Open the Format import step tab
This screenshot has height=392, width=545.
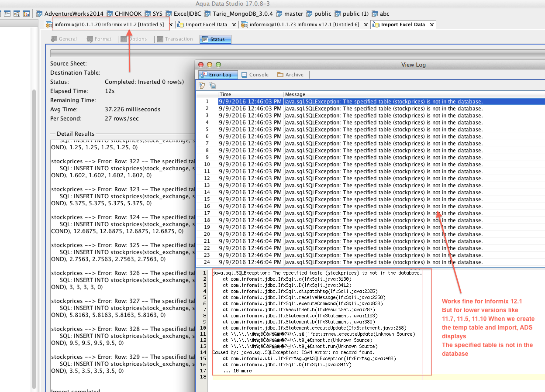[x=99, y=39]
